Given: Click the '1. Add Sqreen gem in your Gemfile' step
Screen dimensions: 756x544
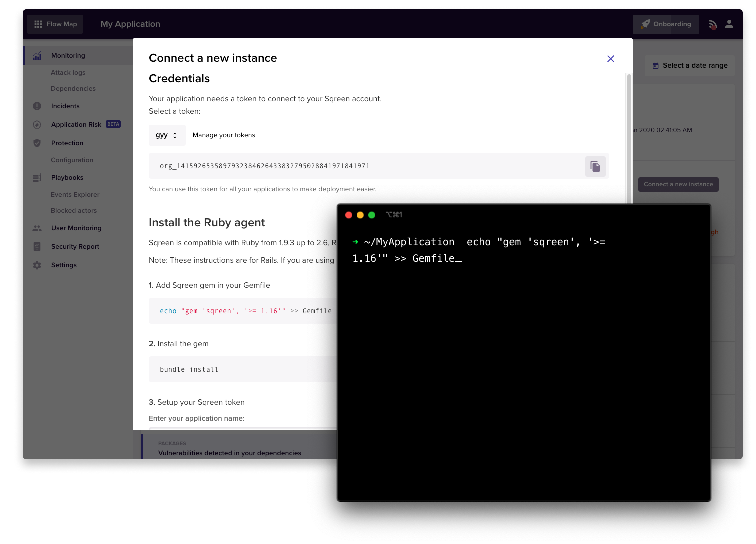Looking at the screenshot, I should 209,286.
